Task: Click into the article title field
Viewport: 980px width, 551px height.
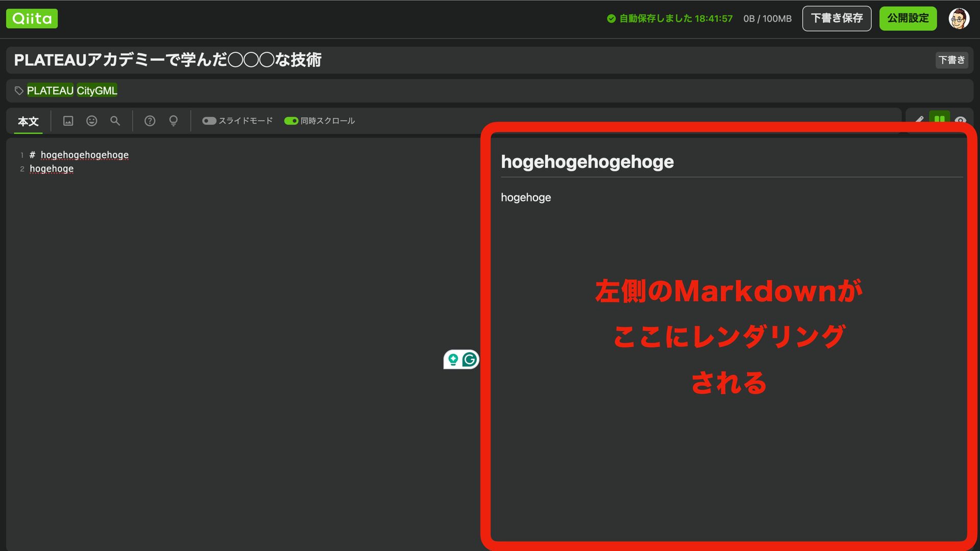Action: click(459, 60)
